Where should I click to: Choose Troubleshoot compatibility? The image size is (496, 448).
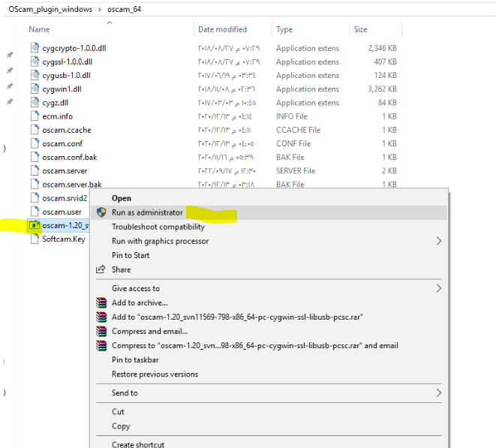(x=158, y=227)
